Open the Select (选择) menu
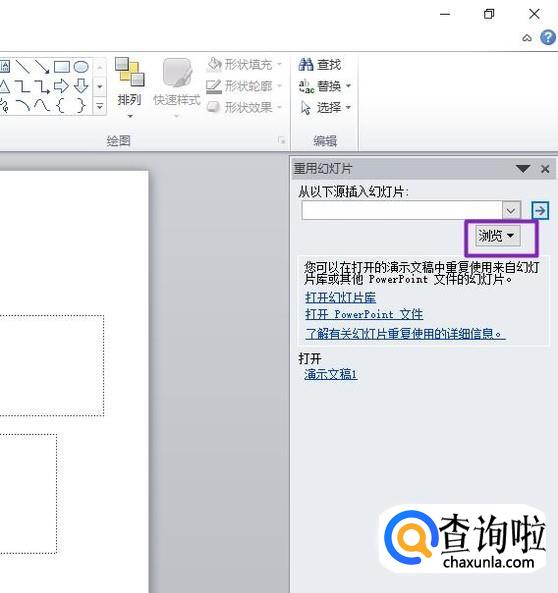The image size is (558, 593). pyautogui.click(x=325, y=108)
